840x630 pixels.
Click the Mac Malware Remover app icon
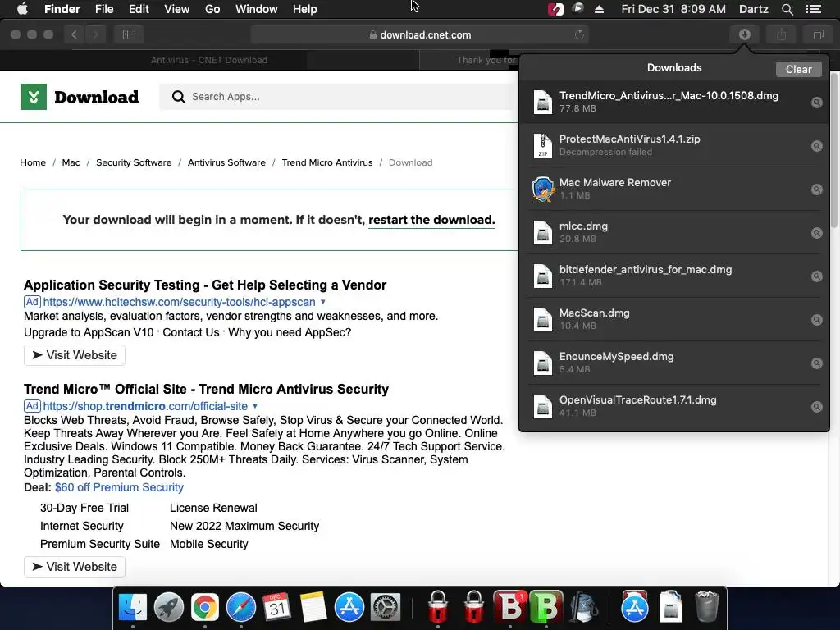tap(543, 189)
